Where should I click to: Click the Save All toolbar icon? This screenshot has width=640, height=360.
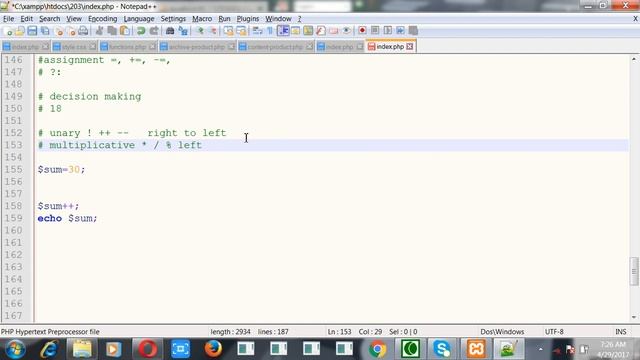click(x=45, y=31)
